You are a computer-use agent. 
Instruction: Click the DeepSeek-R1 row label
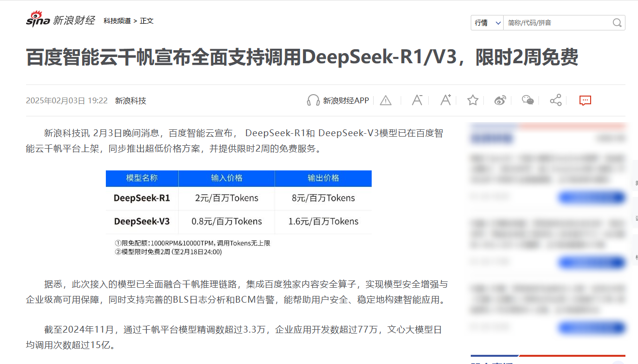click(142, 198)
